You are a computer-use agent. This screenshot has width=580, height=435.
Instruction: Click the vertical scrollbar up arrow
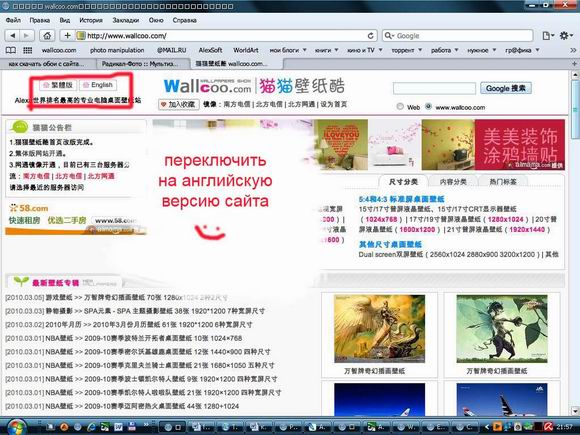point(575,75)
